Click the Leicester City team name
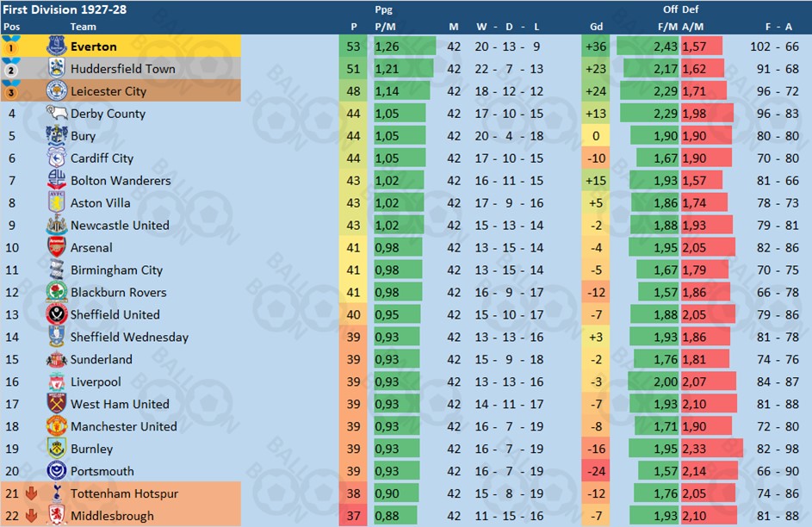 tap(108, 91)
